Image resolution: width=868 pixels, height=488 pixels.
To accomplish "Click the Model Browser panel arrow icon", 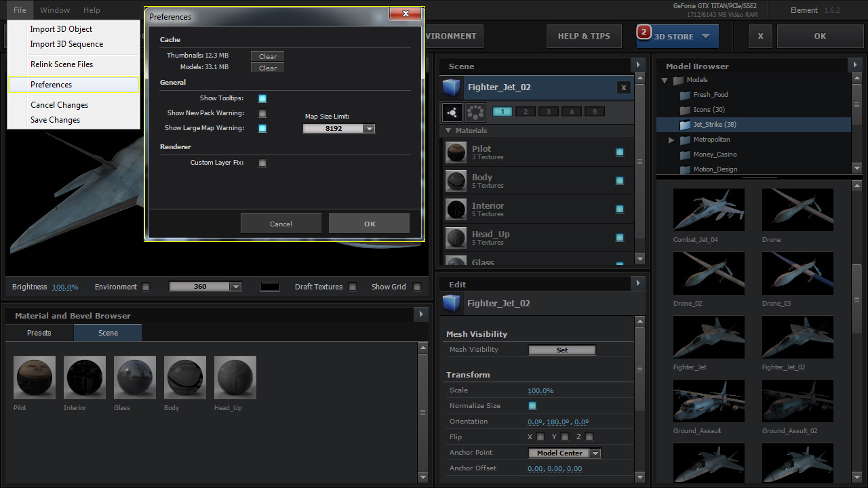I will pos(856,65).
